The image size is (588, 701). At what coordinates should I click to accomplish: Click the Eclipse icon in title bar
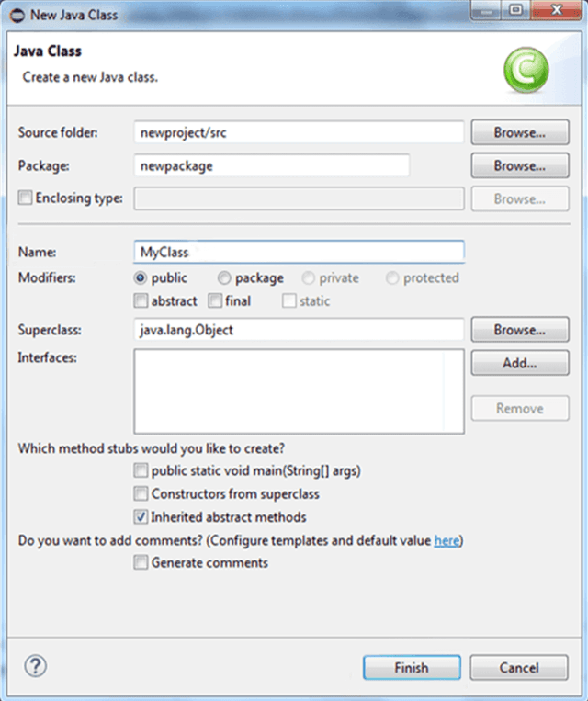(17, 16)
